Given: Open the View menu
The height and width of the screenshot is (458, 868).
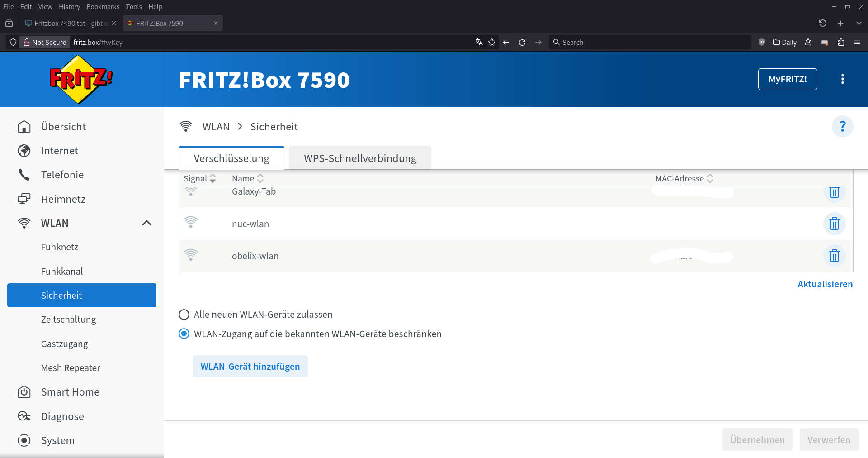Looking at the screenshot, I should click(45, 7).
